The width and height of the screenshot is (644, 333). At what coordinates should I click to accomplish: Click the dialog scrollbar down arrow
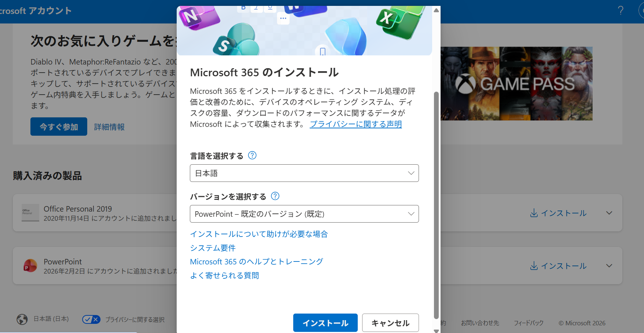[x=436, y=330]
